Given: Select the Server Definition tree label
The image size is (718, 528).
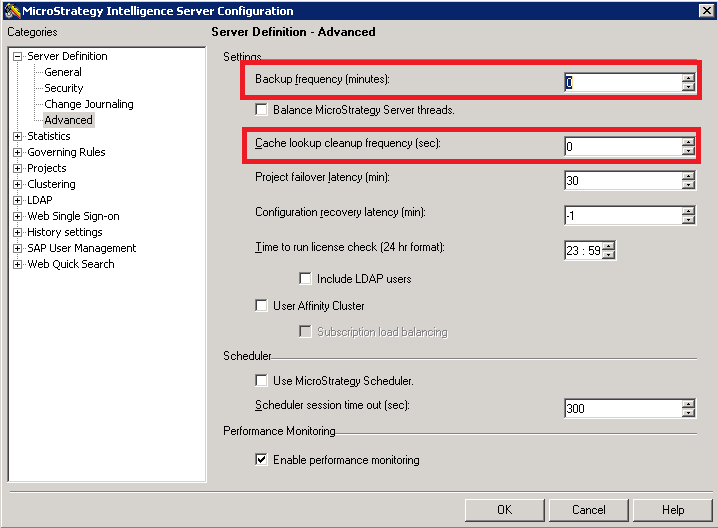Looking at the screenshot, I should (x=67, y=56).
